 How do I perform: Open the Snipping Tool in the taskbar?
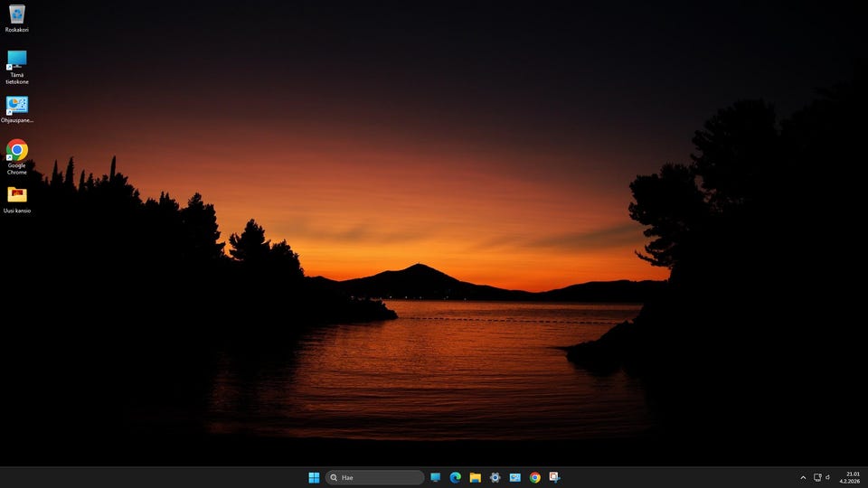554,477
